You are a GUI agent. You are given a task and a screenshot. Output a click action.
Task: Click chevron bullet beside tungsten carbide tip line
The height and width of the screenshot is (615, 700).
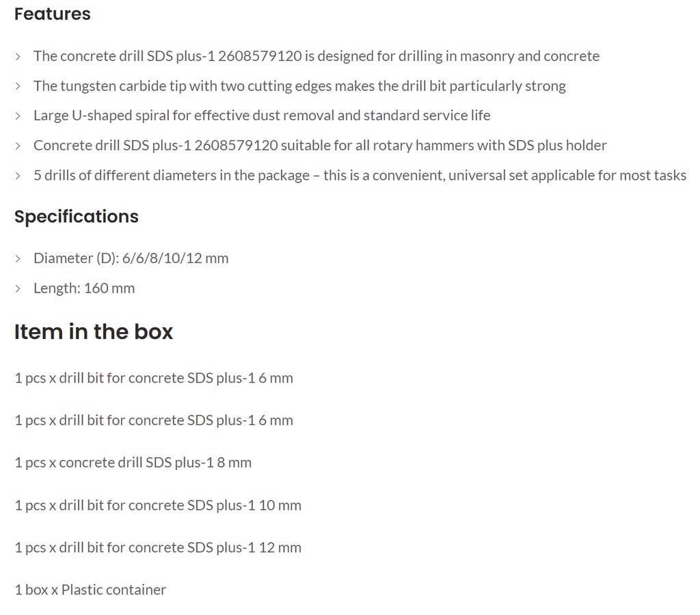click(x=18, y=86)
